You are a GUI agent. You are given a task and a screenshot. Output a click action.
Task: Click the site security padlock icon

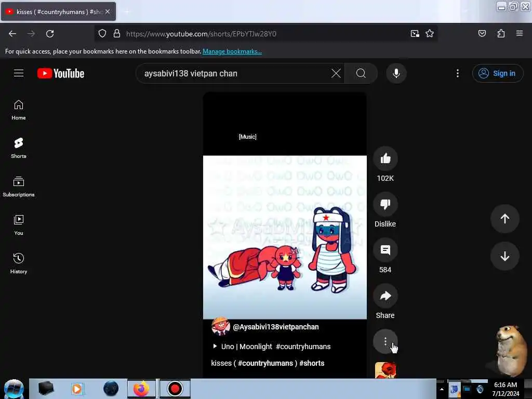(117, 34)
